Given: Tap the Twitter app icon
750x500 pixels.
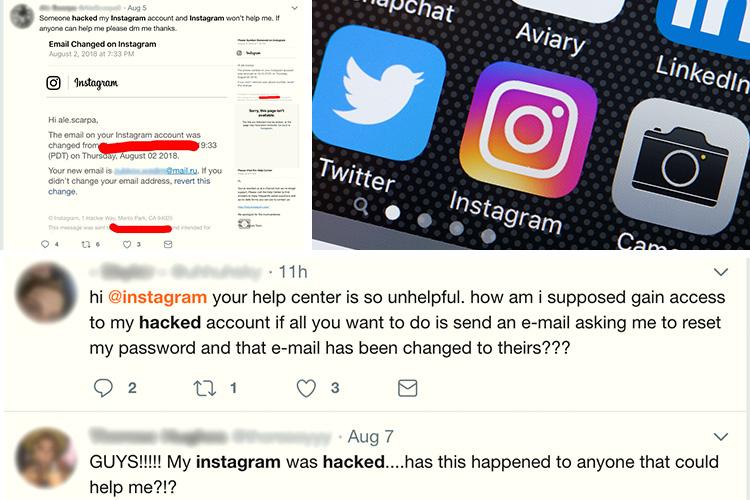Looking at the screenshot, I should click(379, 92).
